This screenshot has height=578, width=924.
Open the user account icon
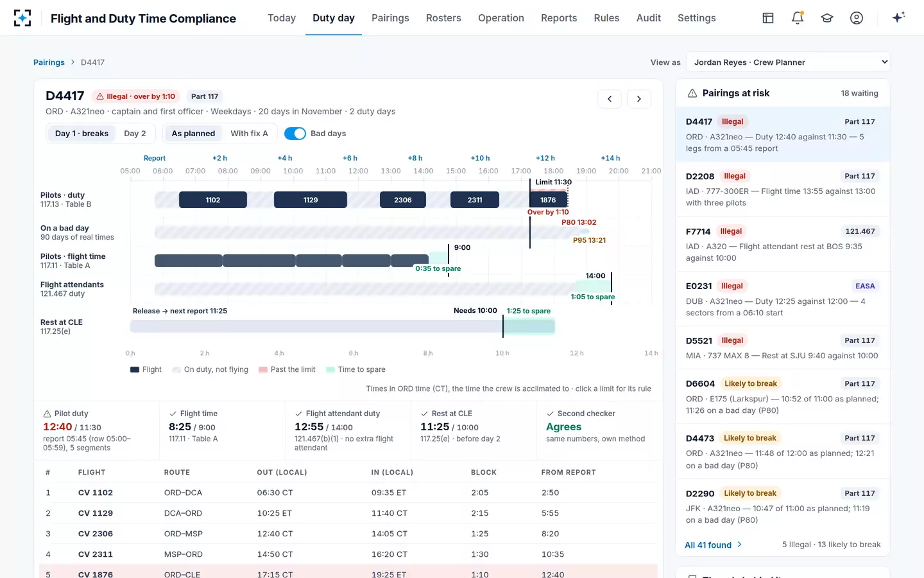pyautogui.click(x=857, y=18)
